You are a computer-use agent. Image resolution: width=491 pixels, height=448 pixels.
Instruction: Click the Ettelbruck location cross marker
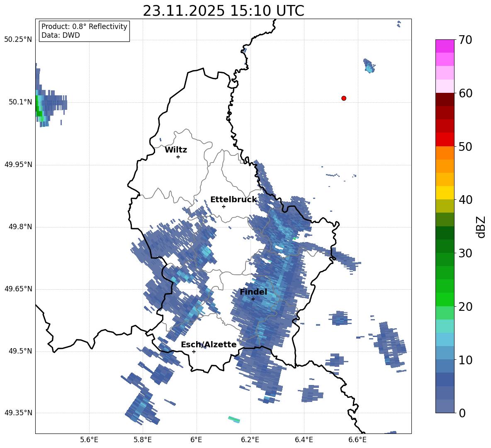point(224,206)
